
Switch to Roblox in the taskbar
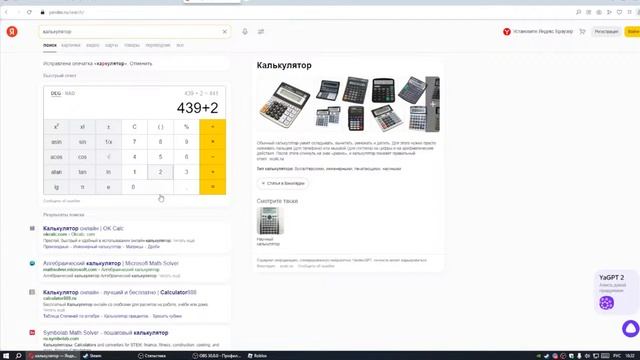(257, 356)
